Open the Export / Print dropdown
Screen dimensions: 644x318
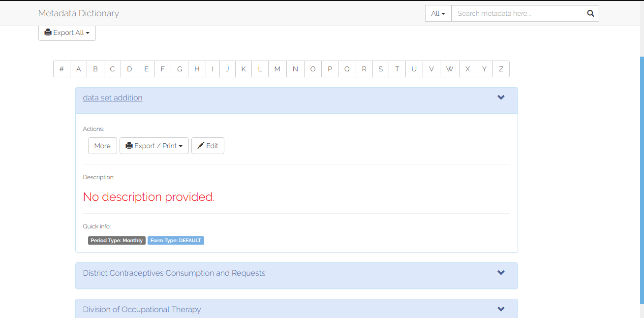[x=154, y=146]
